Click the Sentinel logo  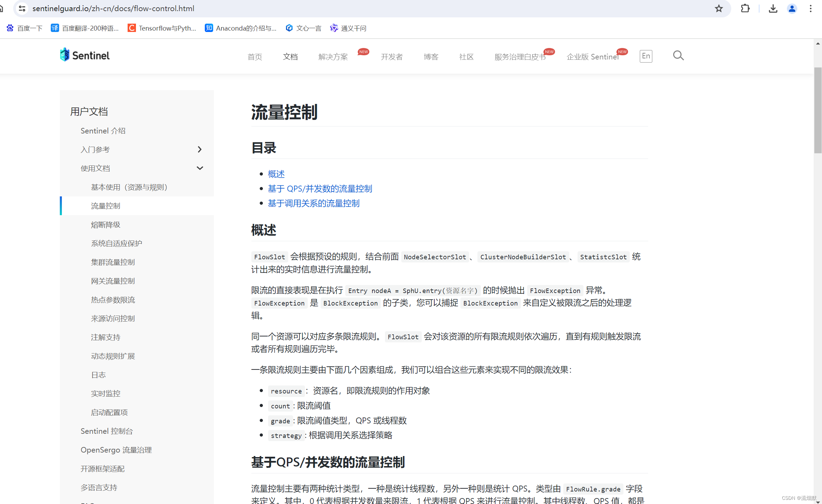pyautogui.click(x=84, y=55)
